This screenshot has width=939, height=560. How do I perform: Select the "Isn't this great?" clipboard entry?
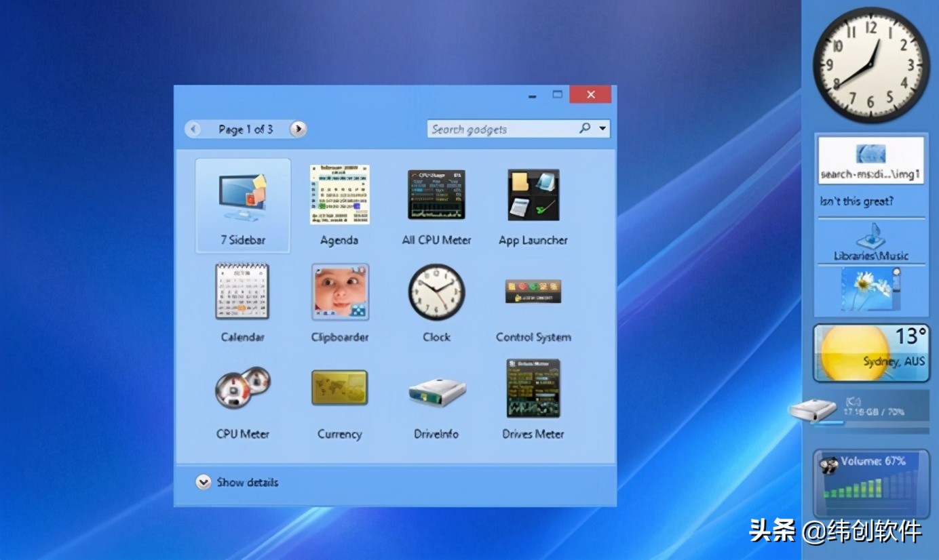[x=856, y=201]
